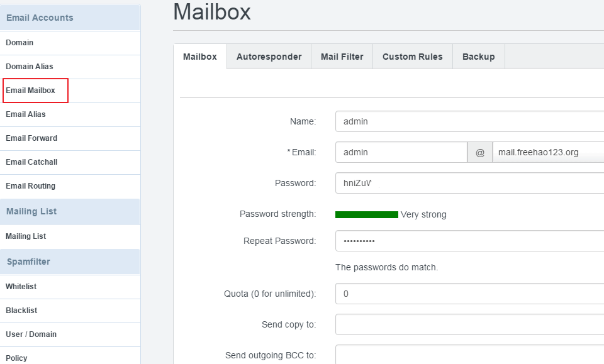Open Domain Alias in sidebar
Screen dimensions: 604x364
click(x=70, y=67)
